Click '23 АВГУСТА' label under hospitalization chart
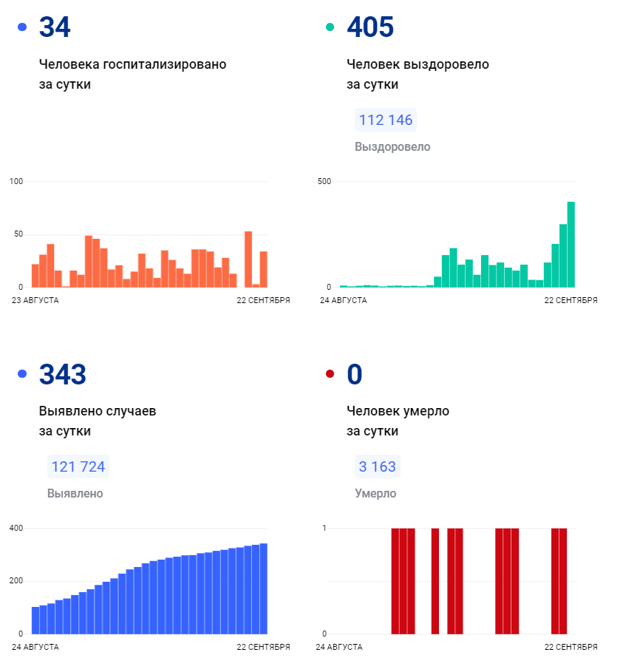Viewport: 623px width, 672px height. click(35, 300)
